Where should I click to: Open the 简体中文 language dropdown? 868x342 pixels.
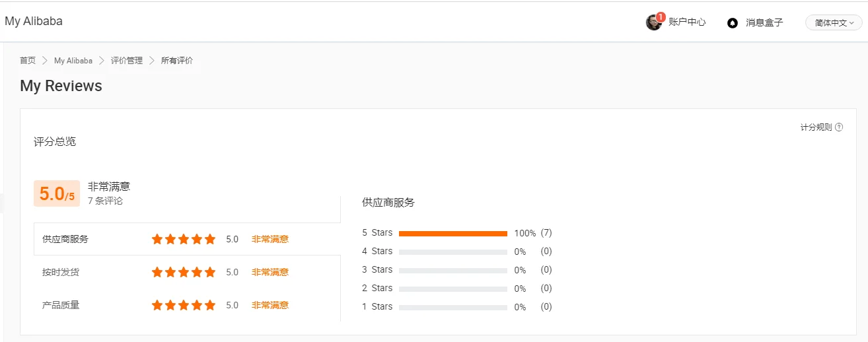click(834, 22)
